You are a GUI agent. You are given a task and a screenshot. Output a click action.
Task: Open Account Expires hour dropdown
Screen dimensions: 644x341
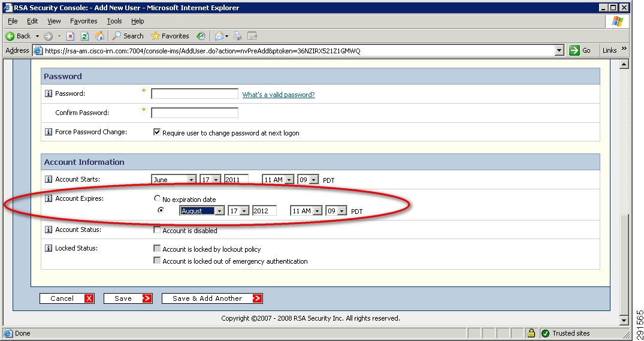(306, 211)
